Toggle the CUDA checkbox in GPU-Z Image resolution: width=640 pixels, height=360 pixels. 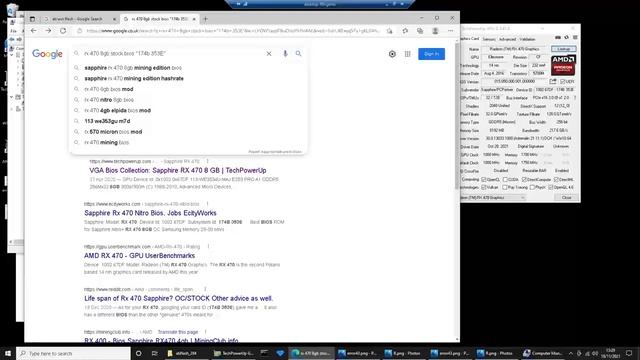[505, 179]
